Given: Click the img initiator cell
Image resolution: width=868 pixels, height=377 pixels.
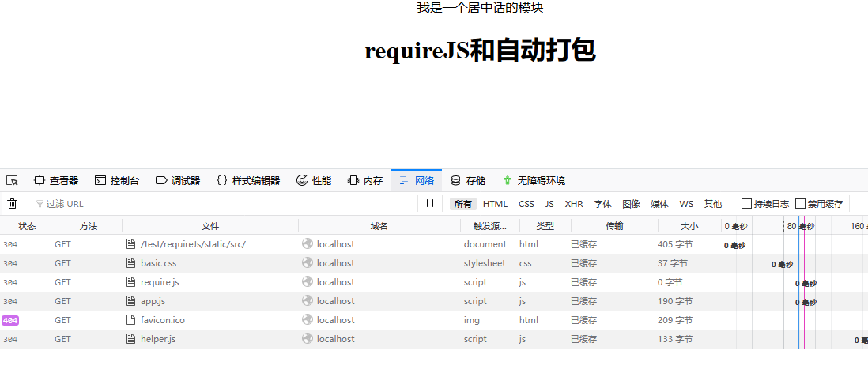Looking at the screenshot, I should coord(472,320).
